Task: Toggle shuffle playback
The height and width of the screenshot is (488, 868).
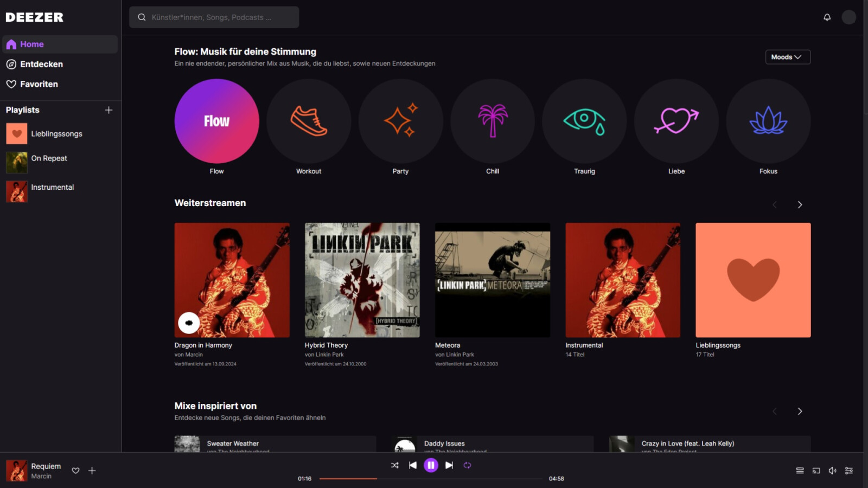Action: pyautogui.click(x=394, y=465)
